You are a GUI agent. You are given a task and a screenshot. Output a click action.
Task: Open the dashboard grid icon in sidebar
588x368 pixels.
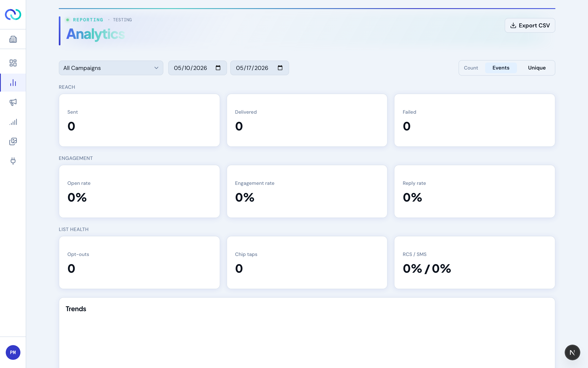[x=13, y=63]
